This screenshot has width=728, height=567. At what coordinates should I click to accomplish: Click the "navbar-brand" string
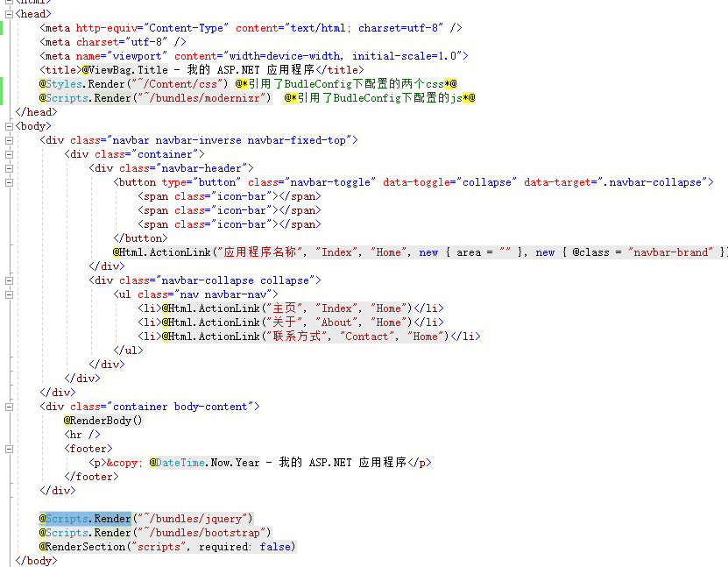coord(671,252)
